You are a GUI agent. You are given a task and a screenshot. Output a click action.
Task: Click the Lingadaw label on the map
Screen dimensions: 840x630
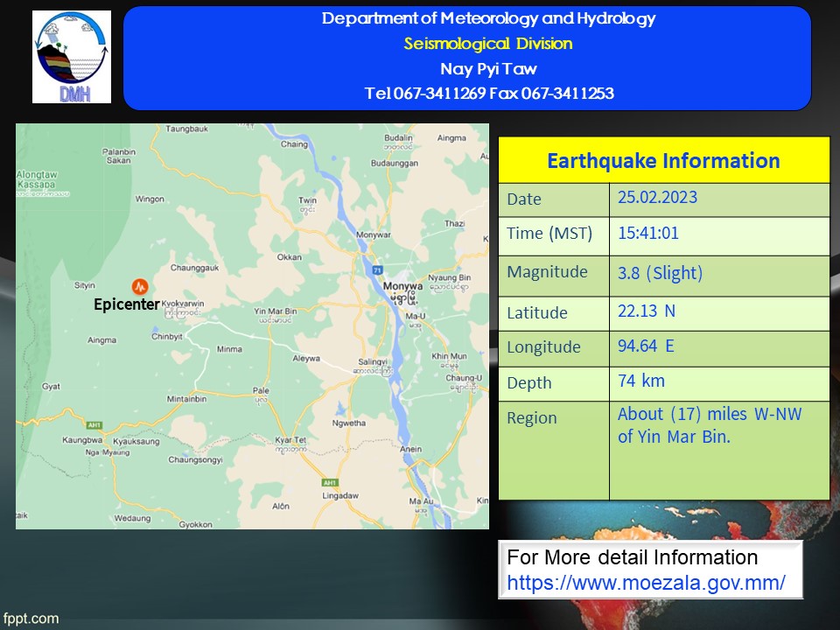(x=340, y=495)
